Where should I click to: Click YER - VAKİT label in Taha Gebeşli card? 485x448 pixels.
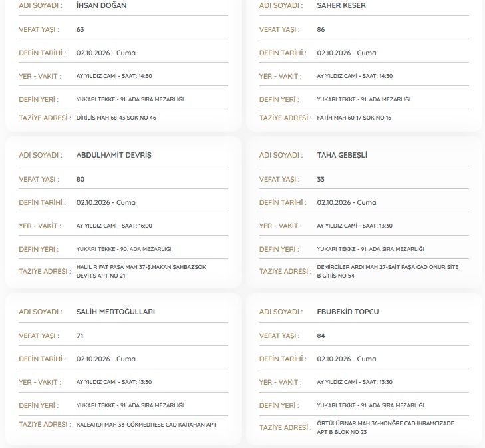click(x=281, y=226)
